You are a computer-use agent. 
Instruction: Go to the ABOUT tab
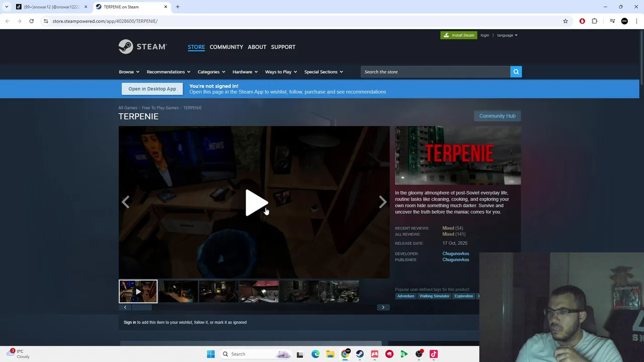(257, 47)
